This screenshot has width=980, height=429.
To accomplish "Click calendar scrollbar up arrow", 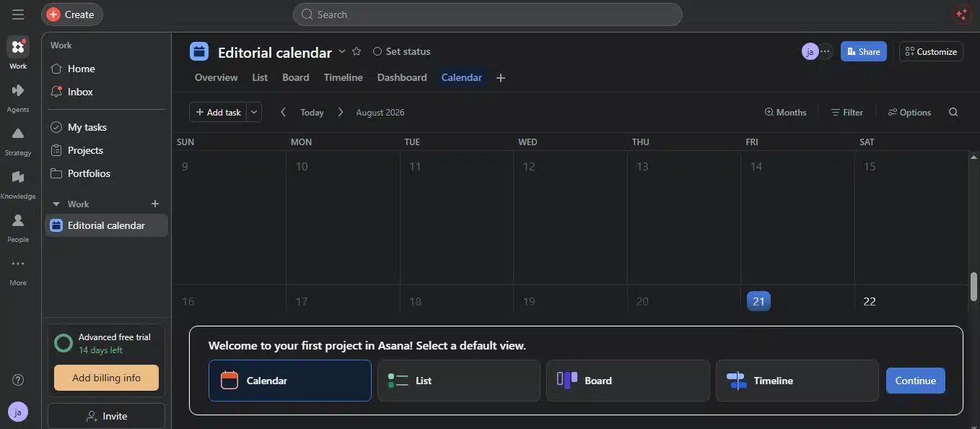I will point(974,156).
